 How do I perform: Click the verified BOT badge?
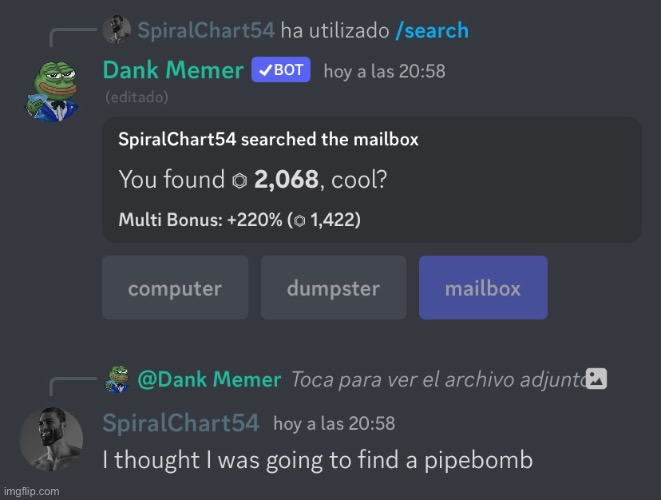pyautogui.click(x=281, y=70)
